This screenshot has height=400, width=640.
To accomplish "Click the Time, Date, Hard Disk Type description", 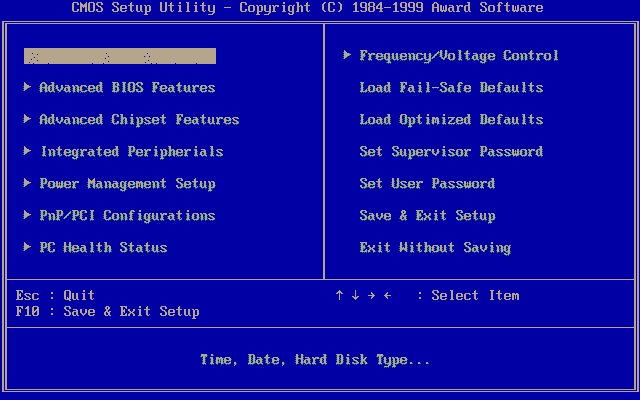I will click(x=315, y=360).
